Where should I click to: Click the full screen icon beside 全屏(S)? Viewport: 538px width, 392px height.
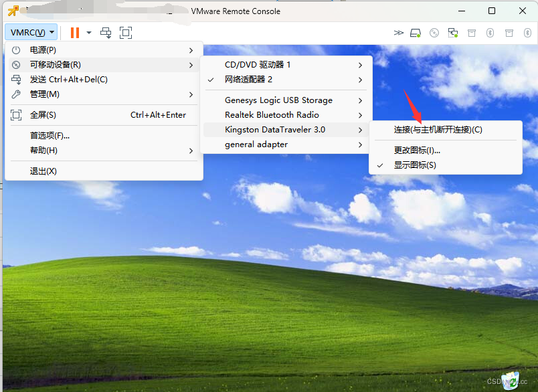coord(16,115)
